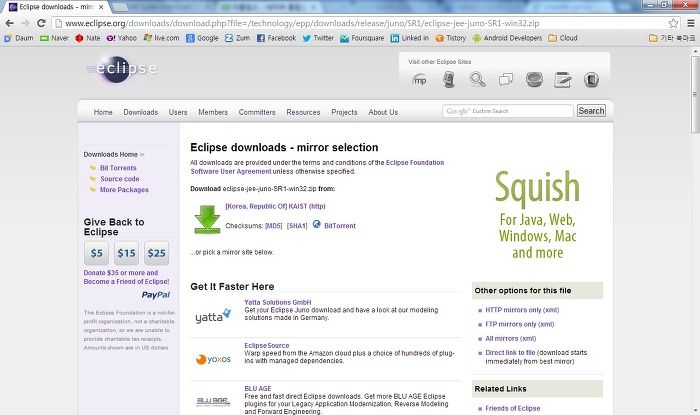
Task: Open the live.com bookmark
Action: (161, 38)
